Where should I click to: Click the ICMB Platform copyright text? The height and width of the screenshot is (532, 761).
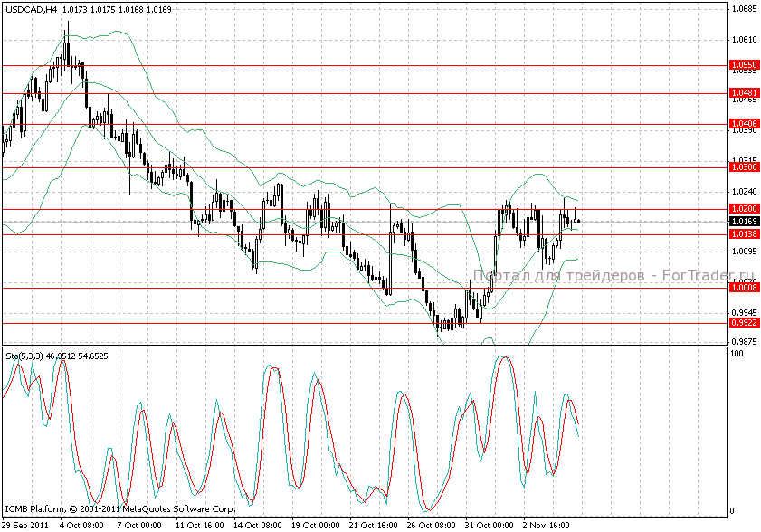tap(120, 508)
